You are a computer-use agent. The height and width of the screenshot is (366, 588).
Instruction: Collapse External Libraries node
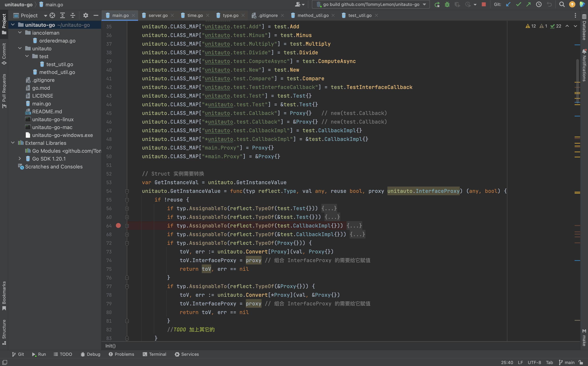[x=13, y=143]
